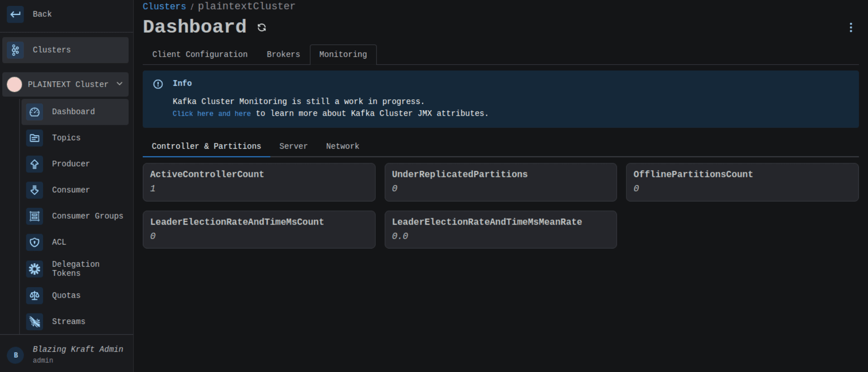This screenshot has height=372, width=868.
Task: Click the Quotas balance-scale icon
Action: point(34,295)
